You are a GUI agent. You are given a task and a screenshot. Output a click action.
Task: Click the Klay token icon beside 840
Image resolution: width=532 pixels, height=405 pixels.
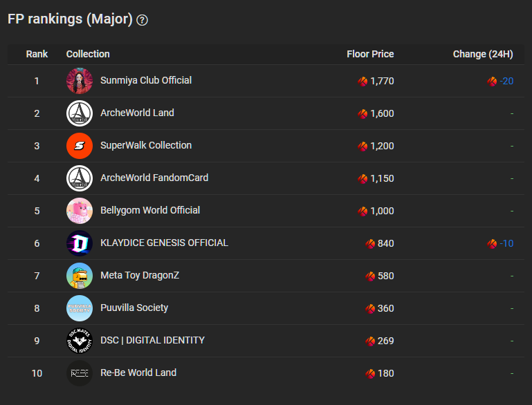370,244
